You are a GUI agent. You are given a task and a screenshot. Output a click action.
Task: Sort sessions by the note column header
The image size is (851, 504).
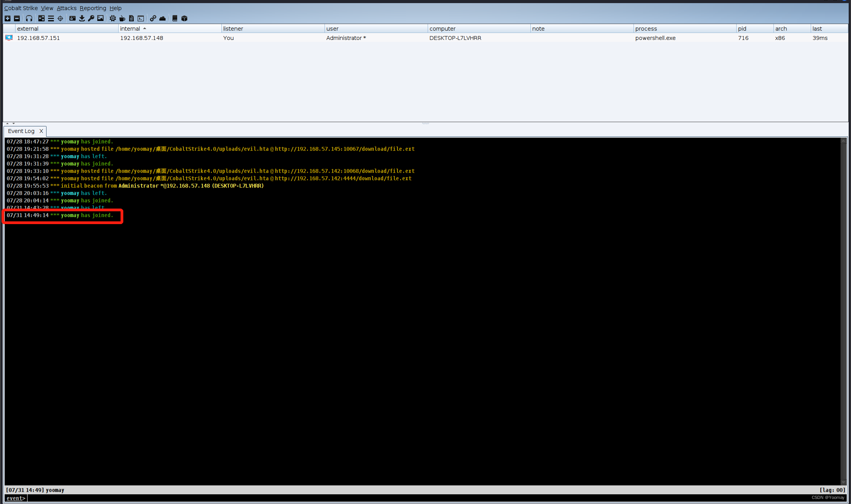point(582,29)
